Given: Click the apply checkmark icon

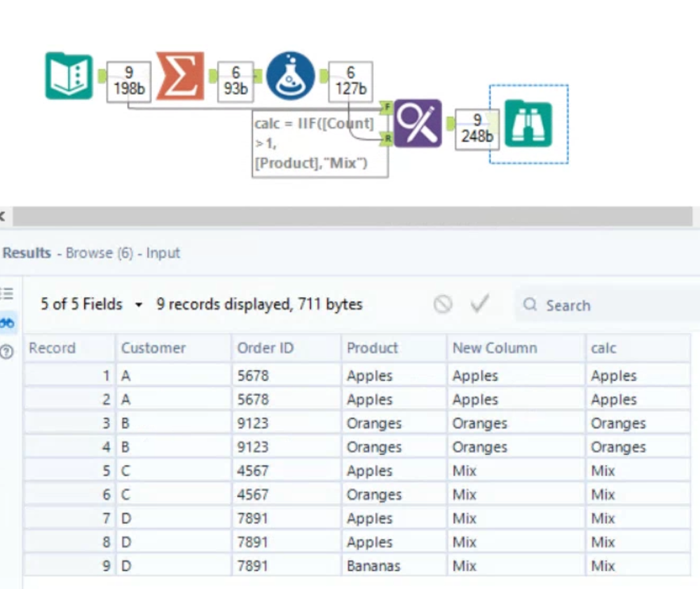Looking at the screenshot, I should pyautogui.click(x=480, y=304).
